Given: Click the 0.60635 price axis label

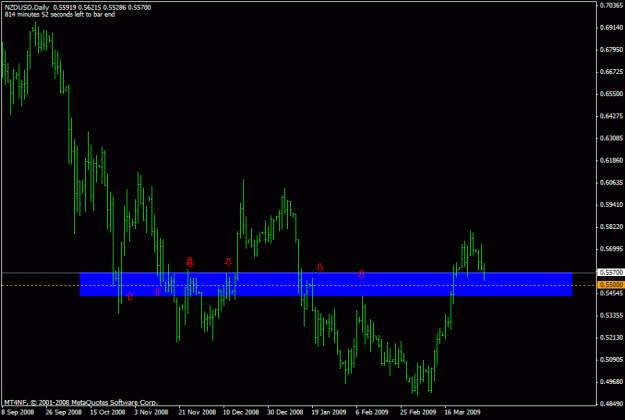Looking at the screenshot, I should [611, 183].
